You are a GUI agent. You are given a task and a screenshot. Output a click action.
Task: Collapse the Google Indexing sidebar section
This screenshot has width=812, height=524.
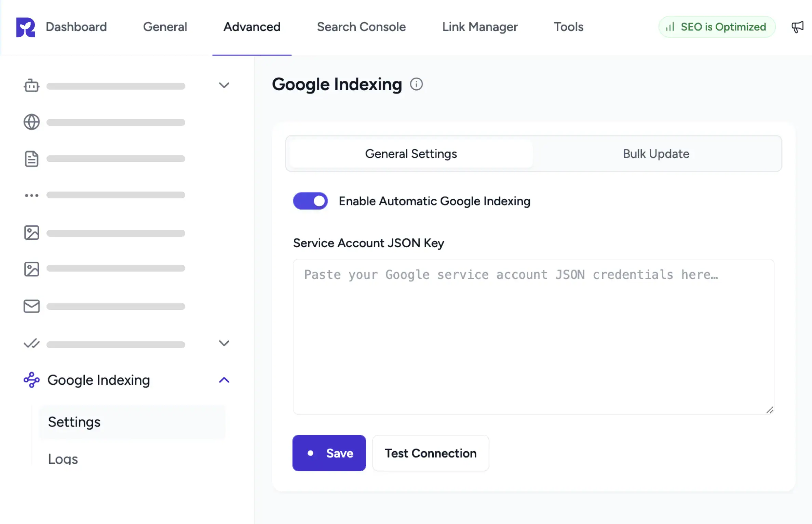click(224, 380)
